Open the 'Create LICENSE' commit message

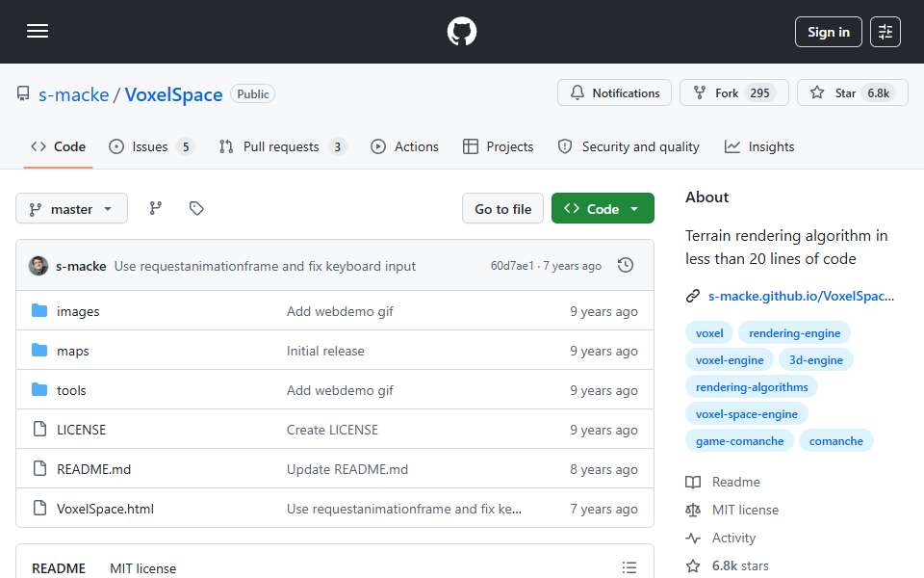click(x=332, y=430)
